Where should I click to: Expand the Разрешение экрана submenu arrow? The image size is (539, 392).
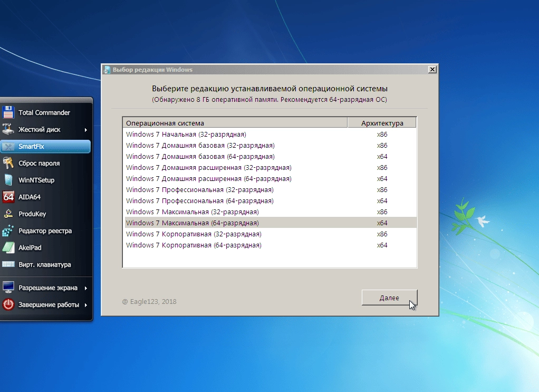pos(85,288)
